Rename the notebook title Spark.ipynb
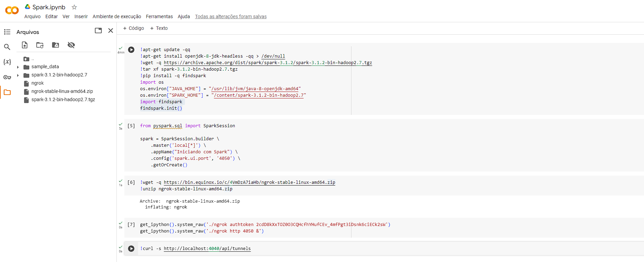644x262 pixels. 49,7
